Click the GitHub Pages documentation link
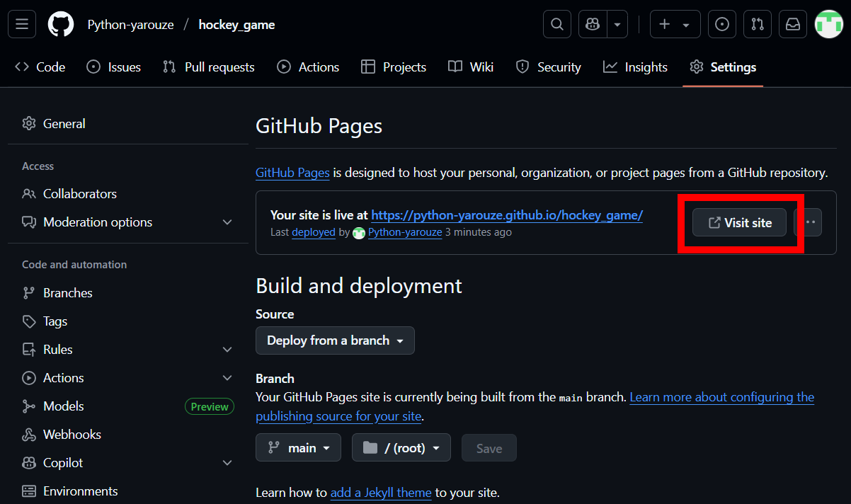Image resolution: width=851 pixels, height=504 pixels. (x=292, y=172)
